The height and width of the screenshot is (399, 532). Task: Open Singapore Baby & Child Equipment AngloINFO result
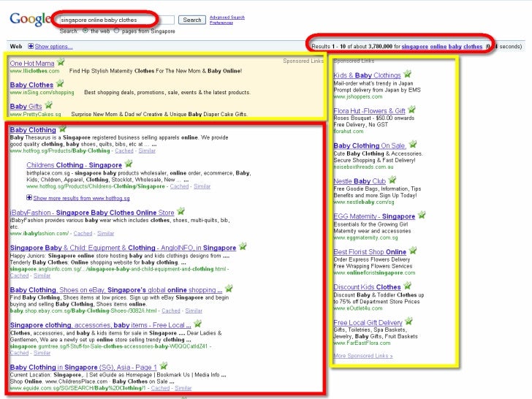pyautogui.click(x=123, y=248)
